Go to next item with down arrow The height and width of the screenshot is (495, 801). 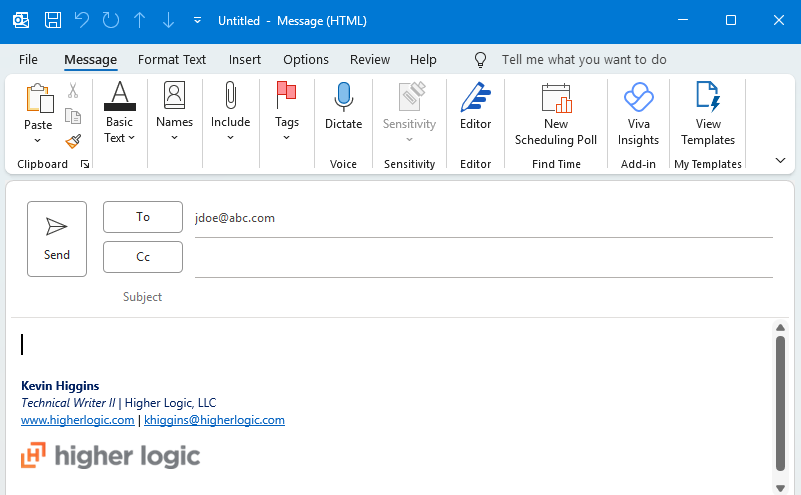click(x=168, y=20)
